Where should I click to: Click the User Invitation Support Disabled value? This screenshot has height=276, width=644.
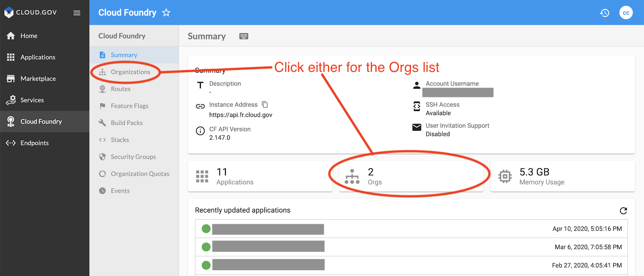coord(438,134)
